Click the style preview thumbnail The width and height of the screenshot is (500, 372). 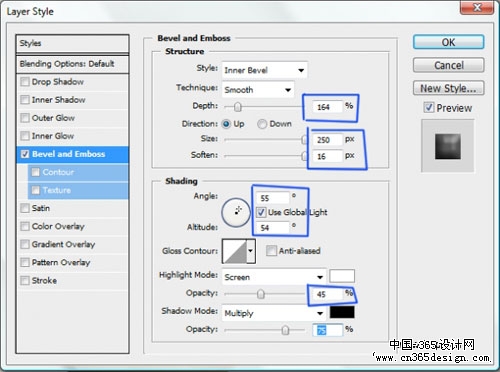(x=448, y=146)
